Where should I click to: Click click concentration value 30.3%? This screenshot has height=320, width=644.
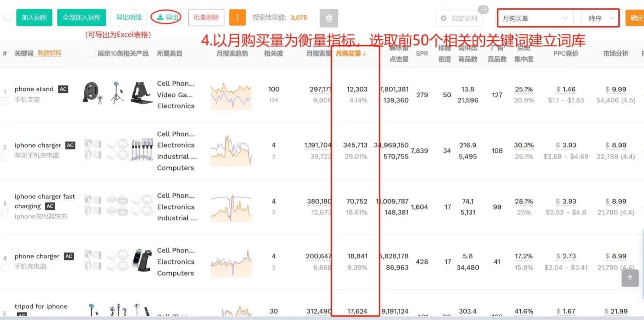(x=524, y=145)
